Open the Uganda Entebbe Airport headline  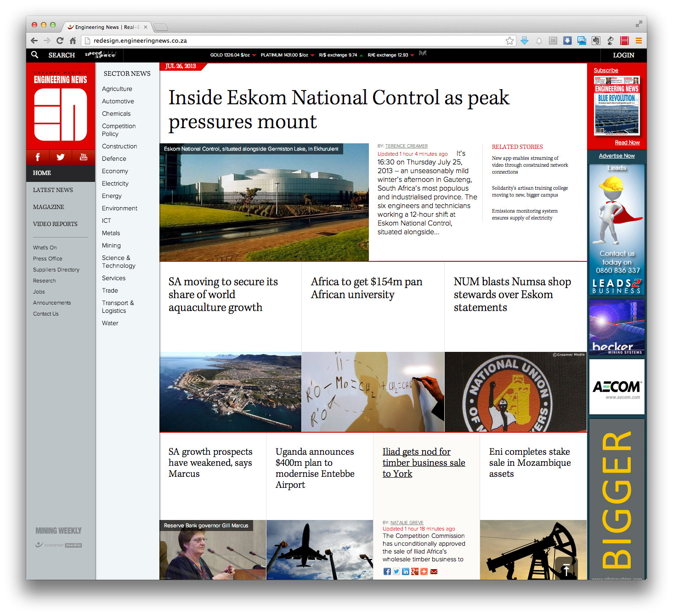[x=315, y=468]
